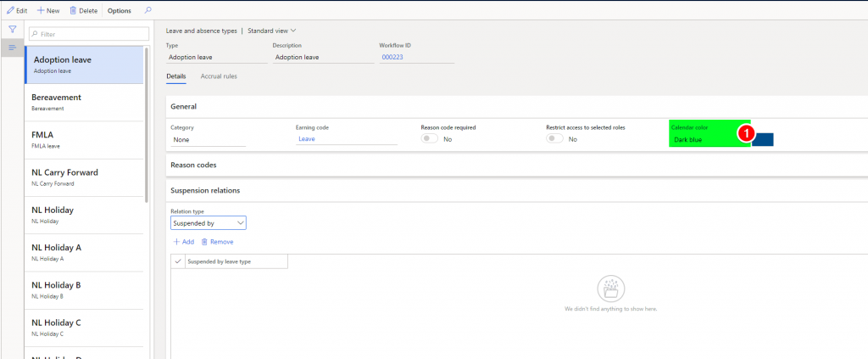Open the Category field dropdown

[208, 139]
